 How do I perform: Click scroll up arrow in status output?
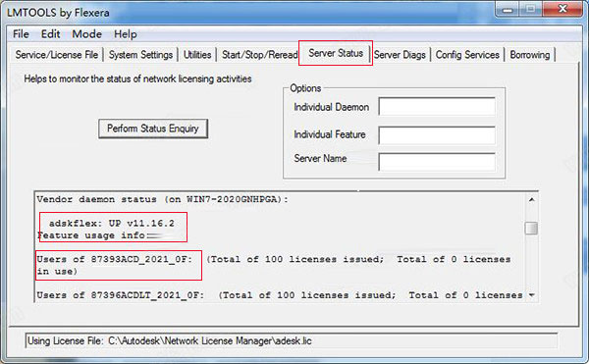point(531,199)
